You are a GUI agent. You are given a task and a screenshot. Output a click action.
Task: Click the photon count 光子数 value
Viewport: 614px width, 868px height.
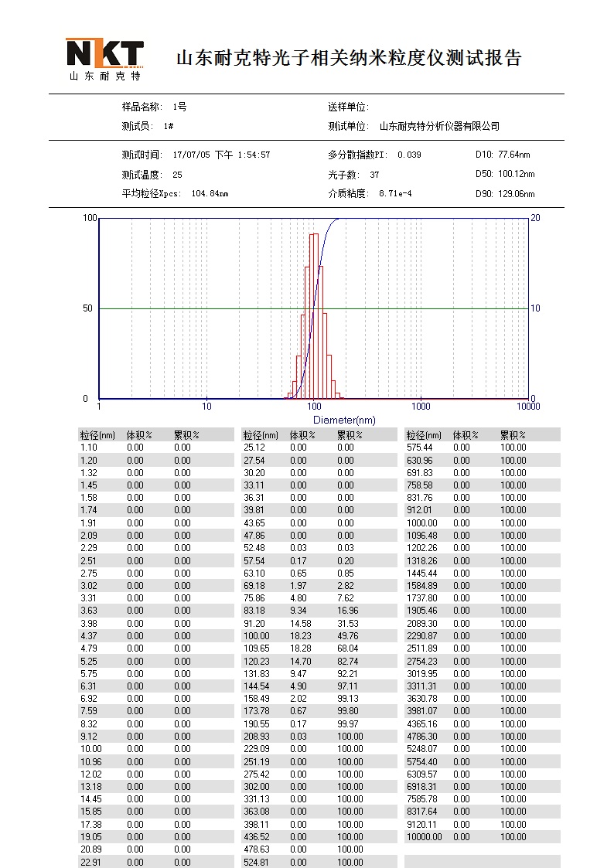(x=374, y=175)
